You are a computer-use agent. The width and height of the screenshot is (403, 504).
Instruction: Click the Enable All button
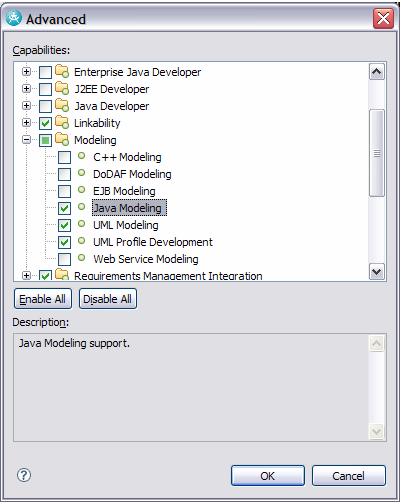(43, 299)
